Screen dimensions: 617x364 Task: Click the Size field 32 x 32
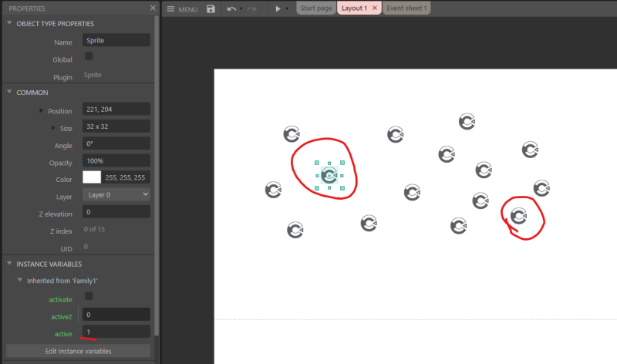click(116, 126)
